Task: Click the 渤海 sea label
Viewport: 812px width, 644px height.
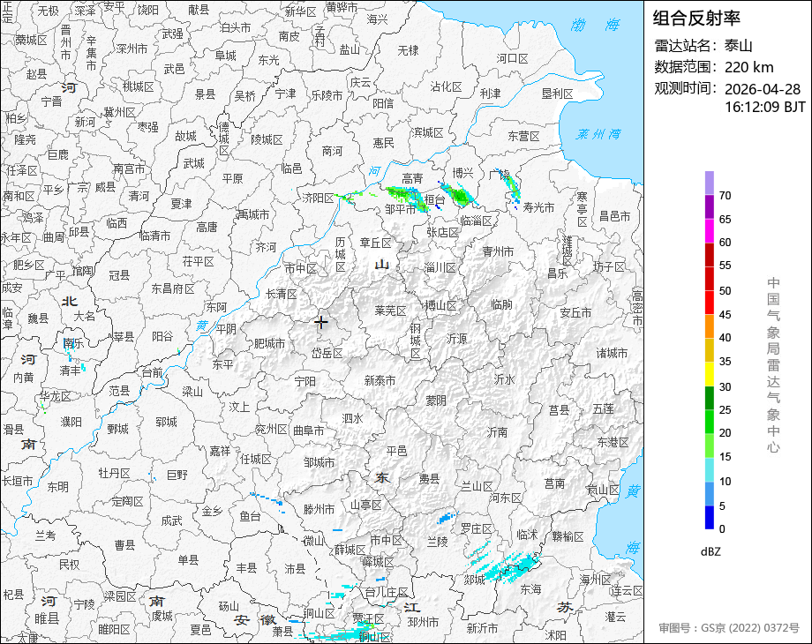Action: [595, 25]
